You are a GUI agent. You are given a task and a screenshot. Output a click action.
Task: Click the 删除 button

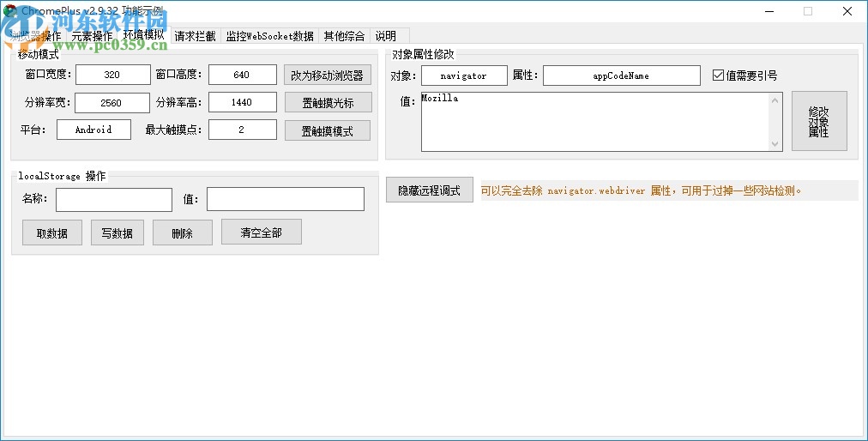tap(183, 233)
